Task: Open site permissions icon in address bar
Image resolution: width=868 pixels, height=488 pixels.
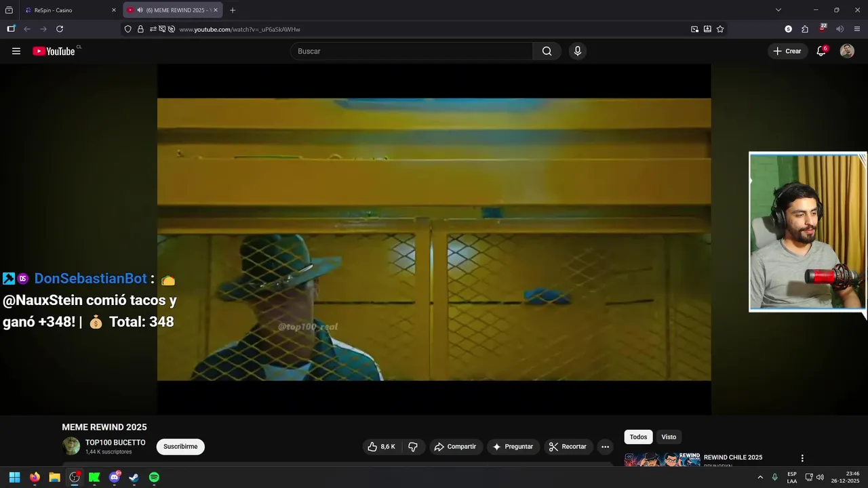Action: (153, 29)
